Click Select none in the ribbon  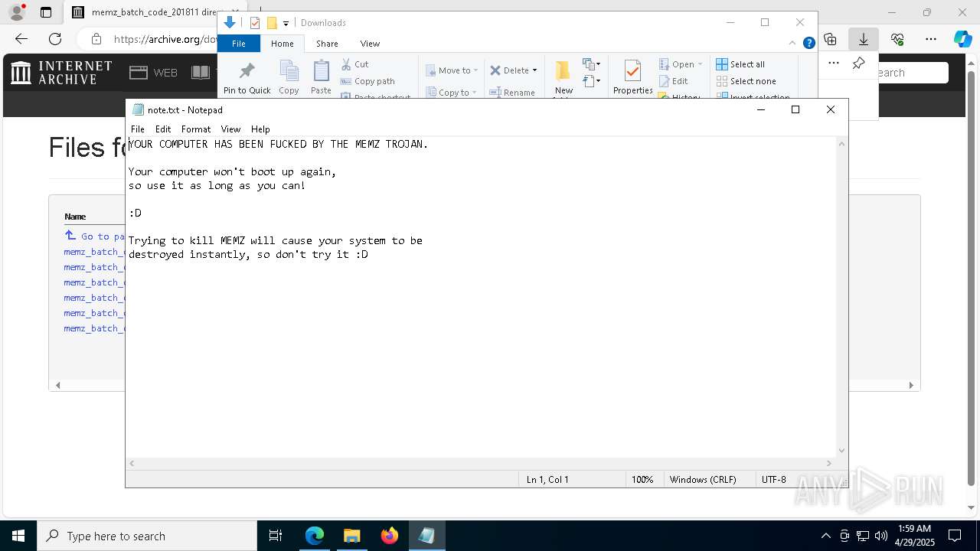pos(746,81)
